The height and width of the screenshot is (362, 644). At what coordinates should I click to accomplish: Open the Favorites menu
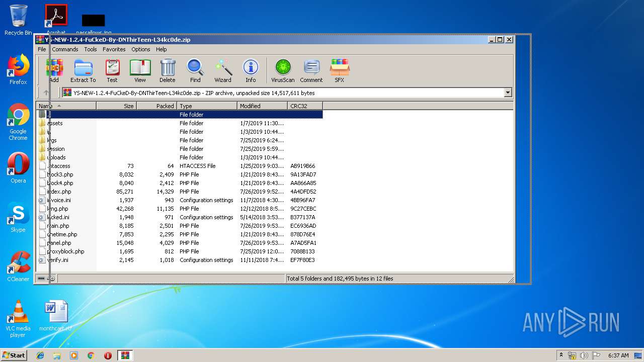(x=114, y=49)
